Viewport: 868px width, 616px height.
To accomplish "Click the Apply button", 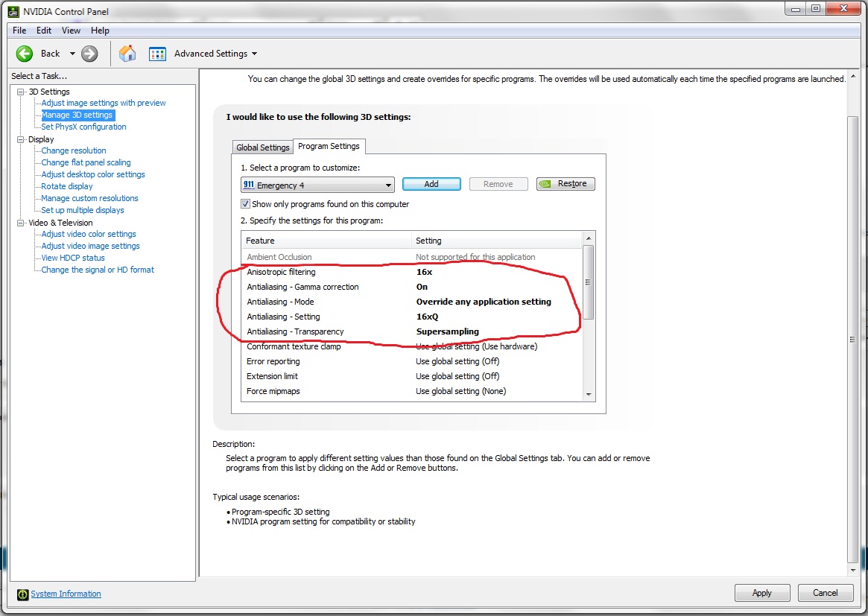I will [761, 593].
